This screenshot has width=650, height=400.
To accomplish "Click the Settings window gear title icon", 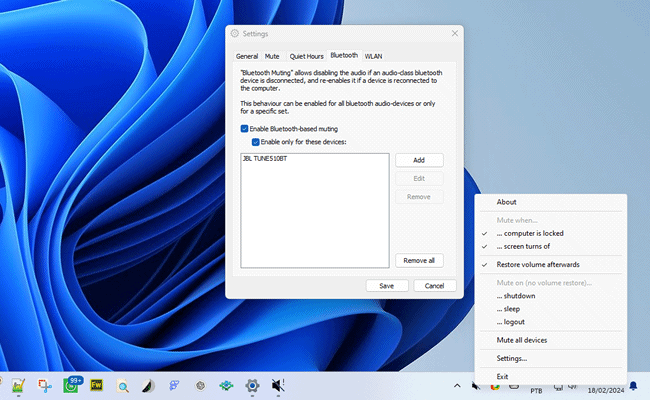I will (x=235, y=33).
